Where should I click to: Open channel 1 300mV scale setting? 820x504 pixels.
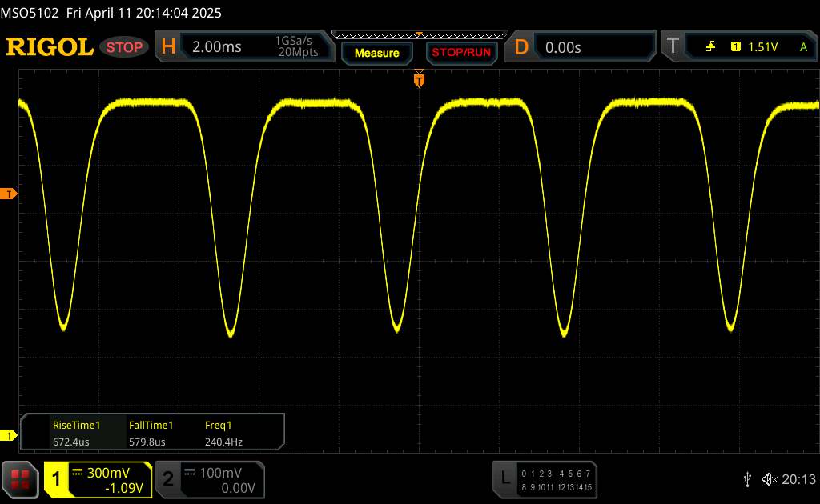point(108,473)
